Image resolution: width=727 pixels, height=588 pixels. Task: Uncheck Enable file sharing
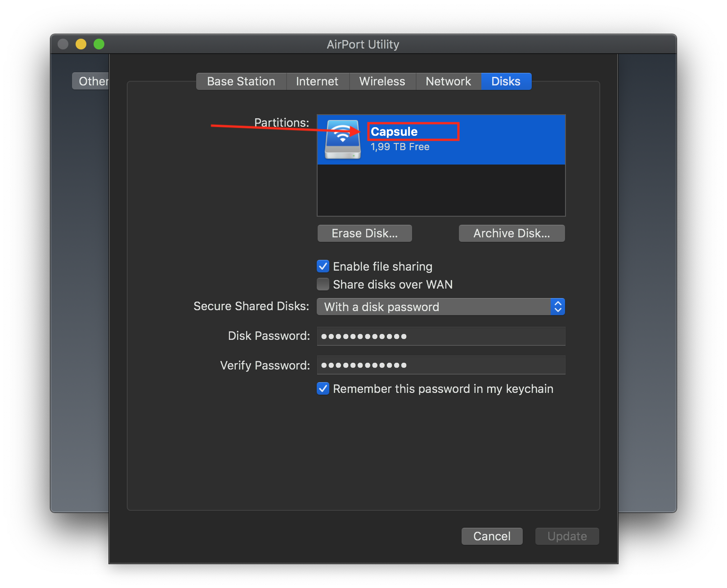coord(323,266)
